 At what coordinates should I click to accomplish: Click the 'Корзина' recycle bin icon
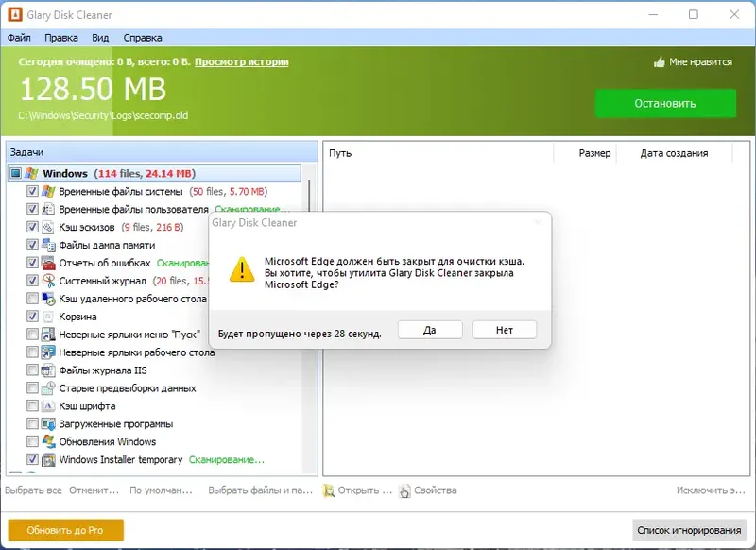tap(48, 317)
